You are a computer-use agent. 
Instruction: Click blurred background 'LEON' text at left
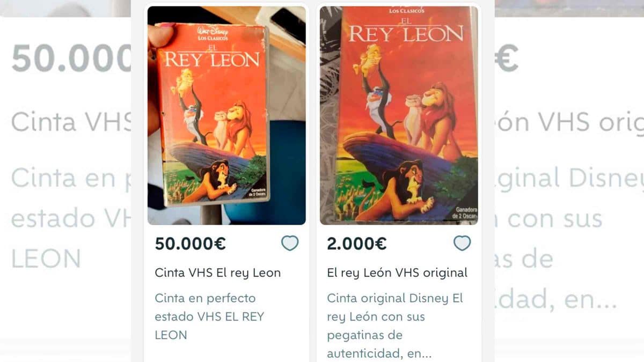pos(46,258)
